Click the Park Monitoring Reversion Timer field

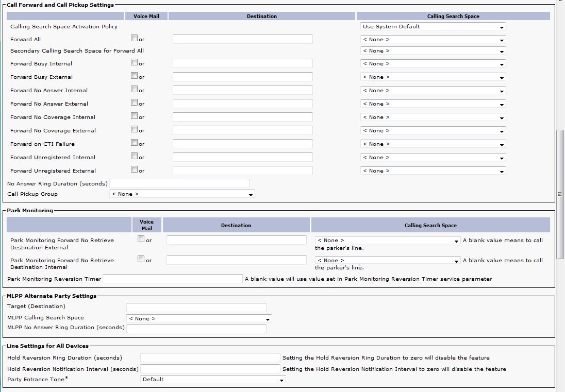tap(173, 279)
